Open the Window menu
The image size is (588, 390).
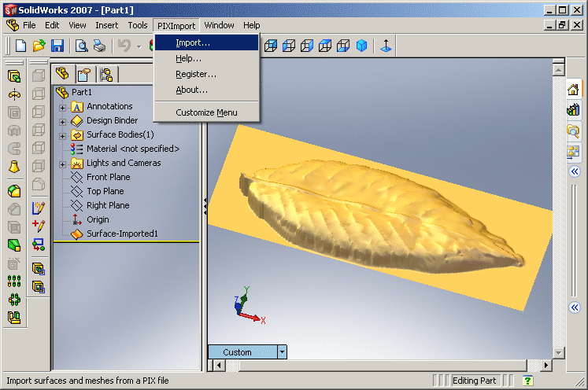pyautogui.click(x=219, y=25)
